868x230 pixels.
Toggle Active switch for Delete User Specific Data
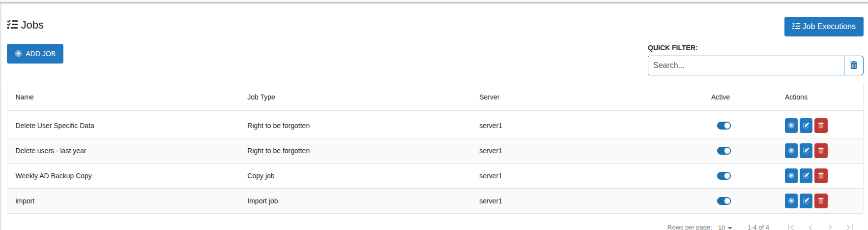tap(723, 126)
